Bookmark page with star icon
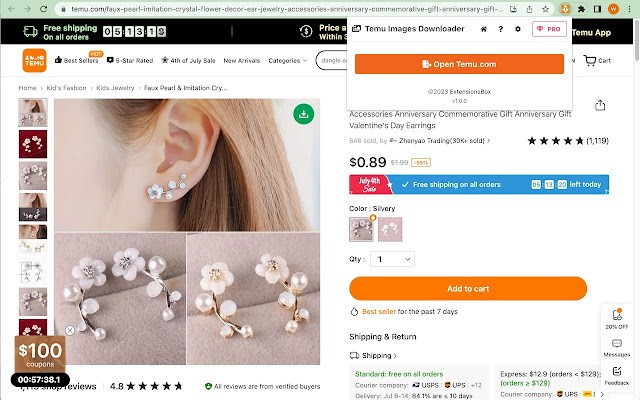 pos(545,9)
